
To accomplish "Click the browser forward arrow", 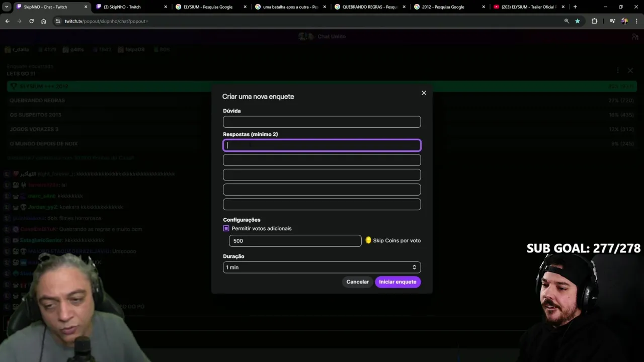I will (x=19, y=21).
